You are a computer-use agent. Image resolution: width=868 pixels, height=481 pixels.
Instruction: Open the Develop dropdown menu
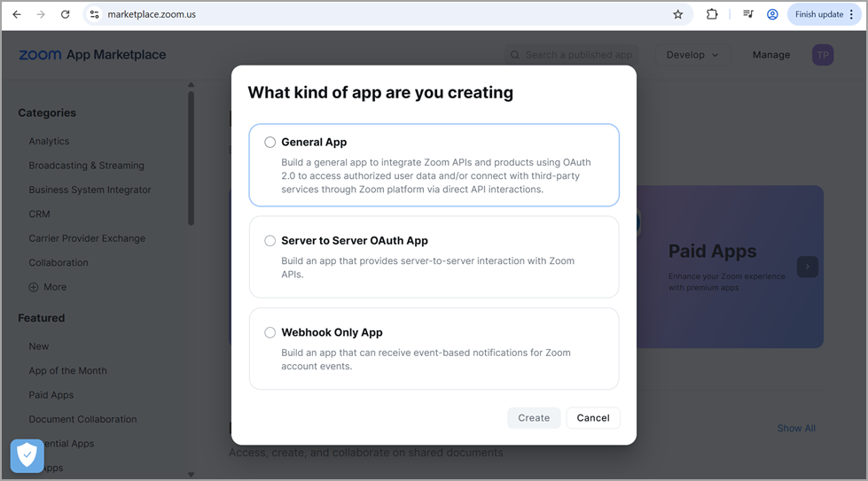(693, 55)
